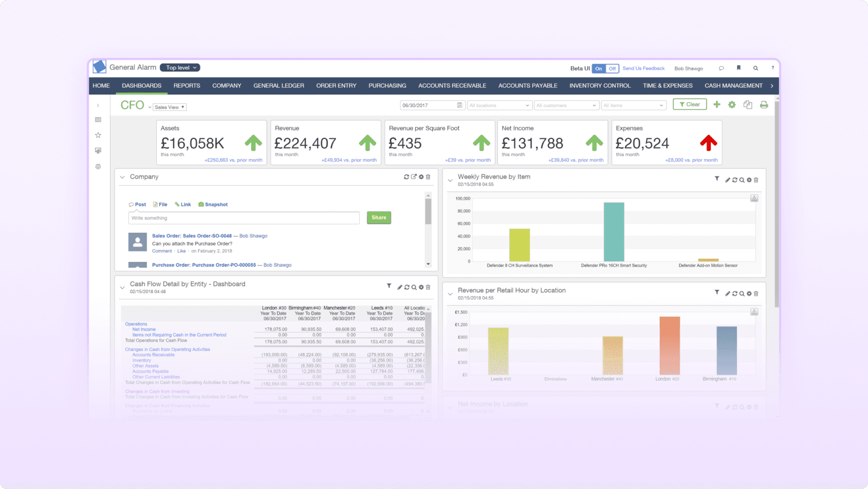868x489 pixels.
Task: Filter the Cash Flow Detail by Entity panel
Action: tap(389, 286)
